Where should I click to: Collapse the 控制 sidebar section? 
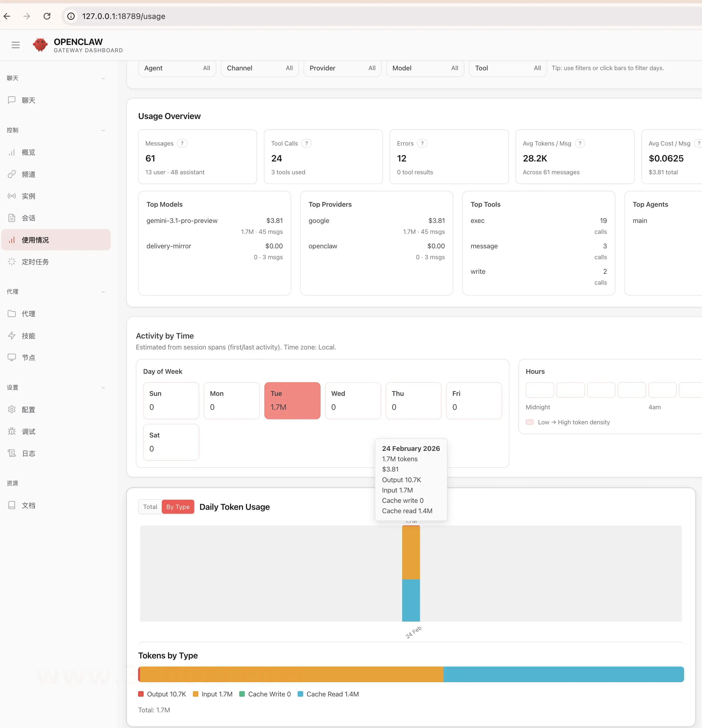103,130
